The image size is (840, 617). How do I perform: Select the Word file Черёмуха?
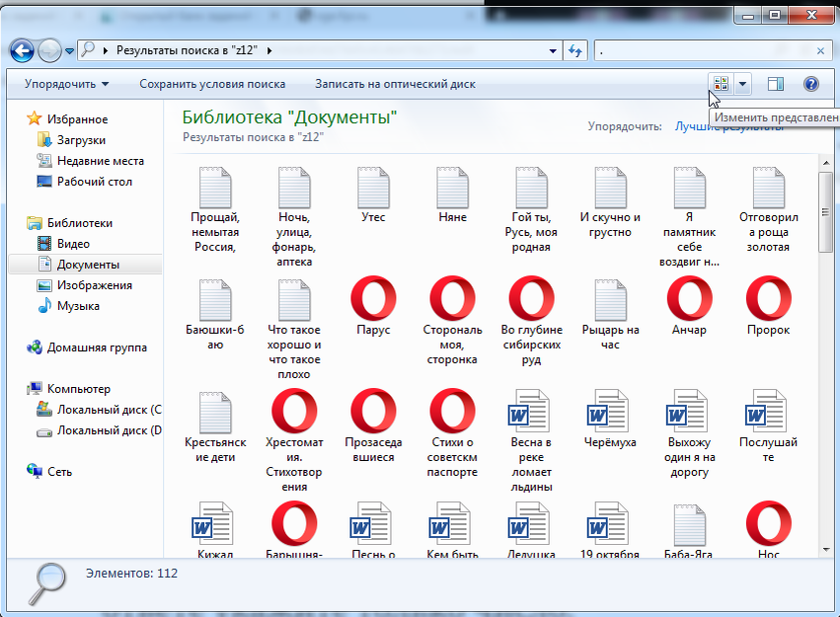tap(610, 420)
